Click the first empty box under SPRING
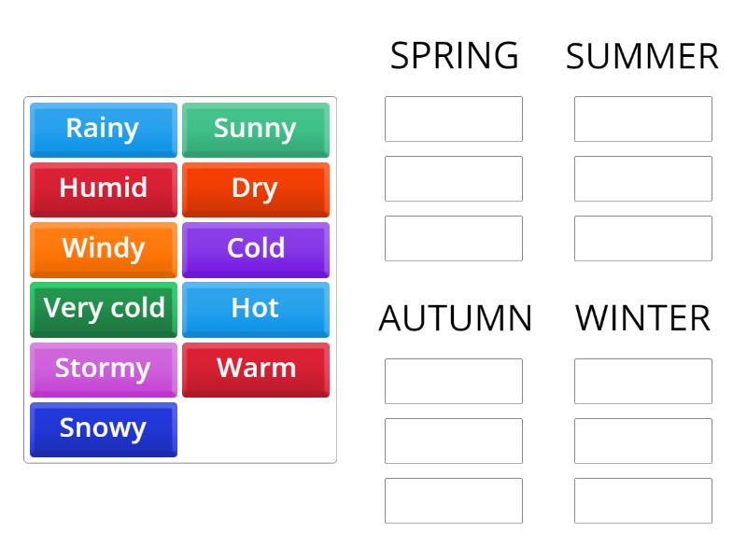747x560 pixels. point(454,119)
